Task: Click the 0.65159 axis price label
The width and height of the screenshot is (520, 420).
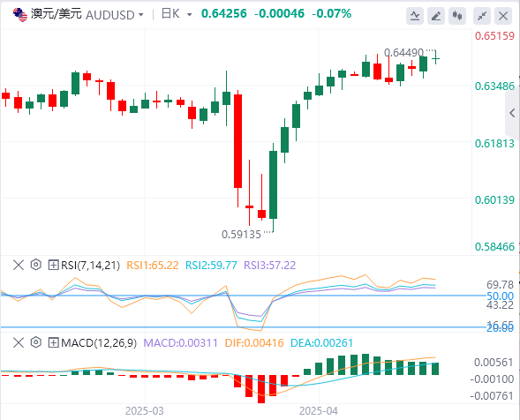Action: pos(494,36)
